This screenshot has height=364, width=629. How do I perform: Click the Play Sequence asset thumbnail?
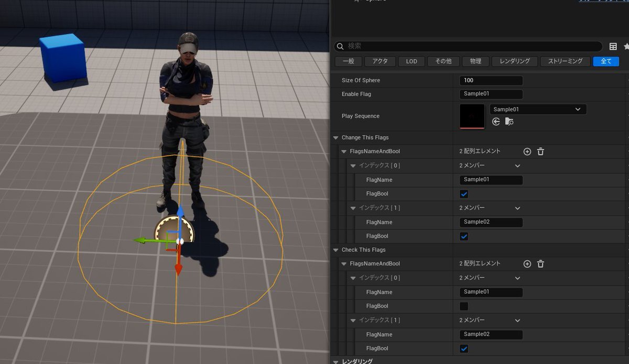pos(472,116)
